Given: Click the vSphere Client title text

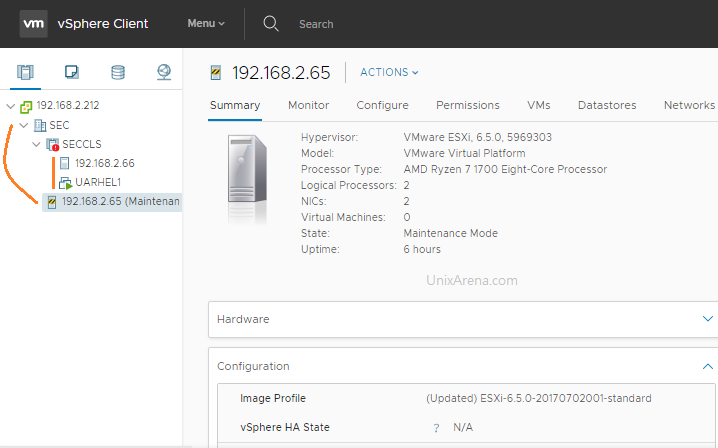Looking at the screenshot, I should coord(103,24).
